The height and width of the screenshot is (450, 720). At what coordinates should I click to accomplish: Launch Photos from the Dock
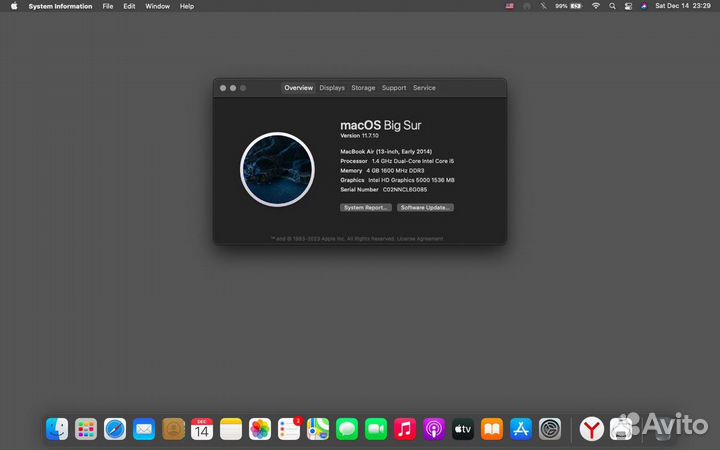pyautogui.click(x=260, y=429)
